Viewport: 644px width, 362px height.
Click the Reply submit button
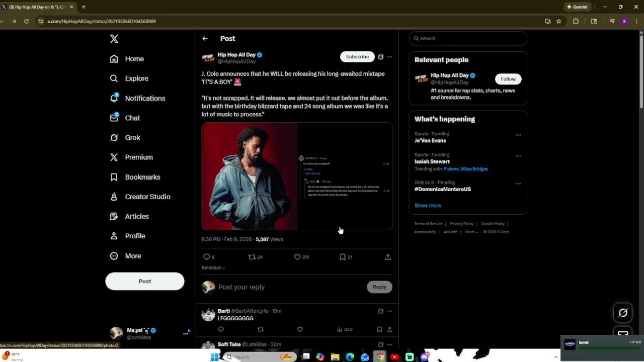pos(379,287)
